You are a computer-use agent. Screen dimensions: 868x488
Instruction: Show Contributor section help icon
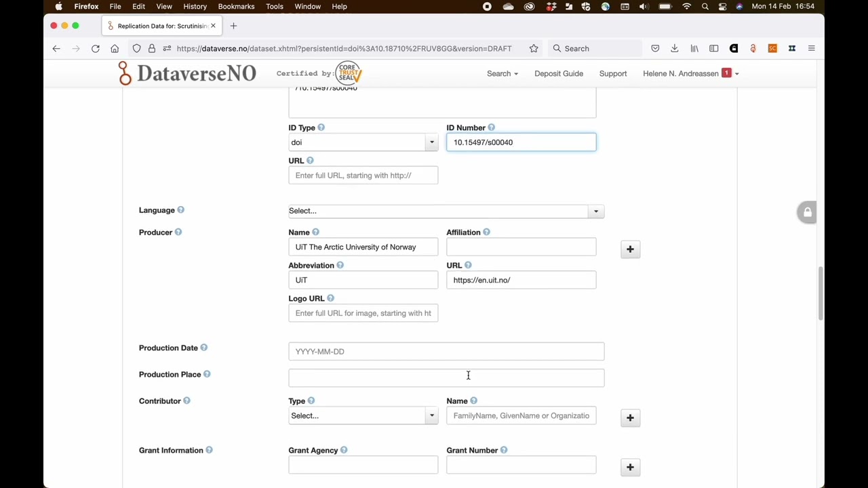click(186, 401)
